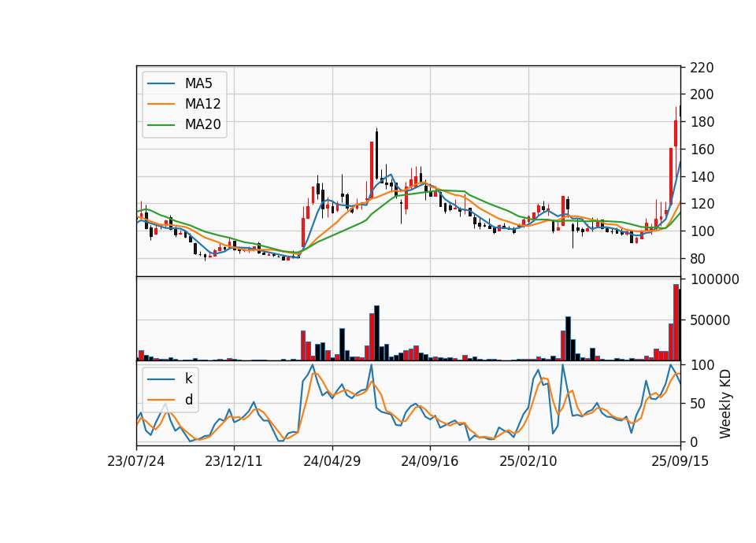Click the 220 price axis label

click(702, 68)
